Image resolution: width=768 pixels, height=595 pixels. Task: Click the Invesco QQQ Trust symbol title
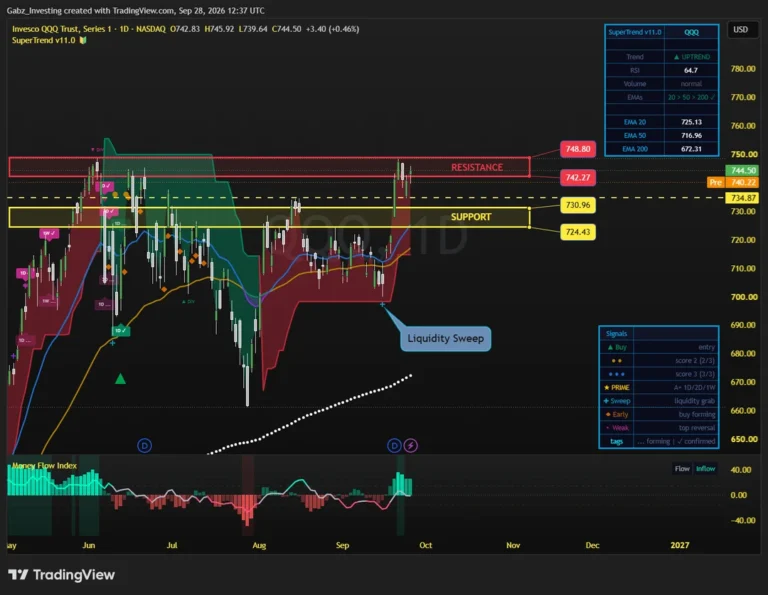click(89, 29)
